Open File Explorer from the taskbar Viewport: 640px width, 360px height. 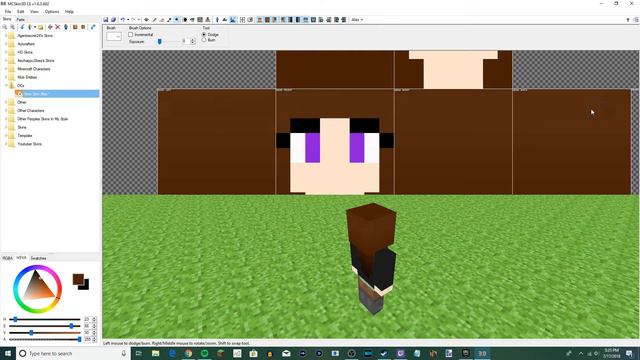(x=156, y=353)
